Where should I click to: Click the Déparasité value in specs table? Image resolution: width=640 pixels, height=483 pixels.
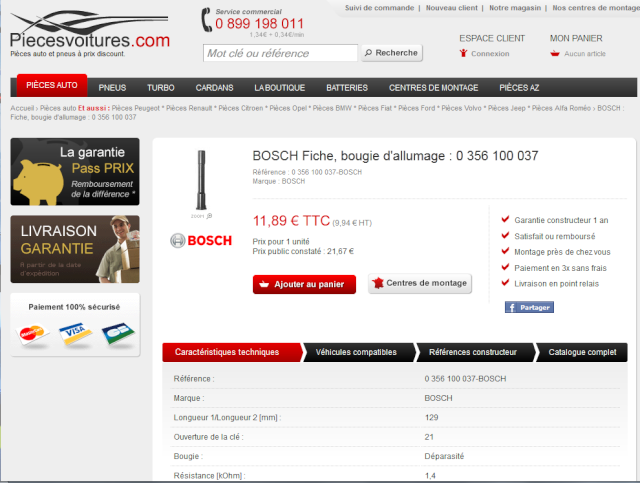444,456
